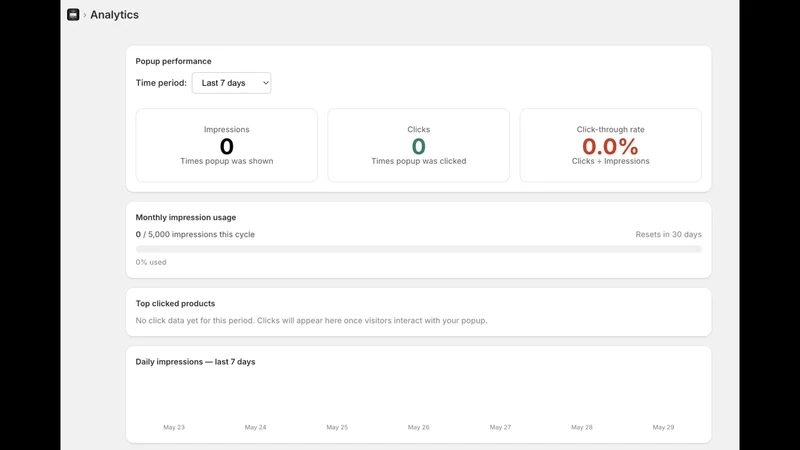Click 'Resets in 30 days' text
This screenshot has height=450, width=800.
tap(668, 234)
